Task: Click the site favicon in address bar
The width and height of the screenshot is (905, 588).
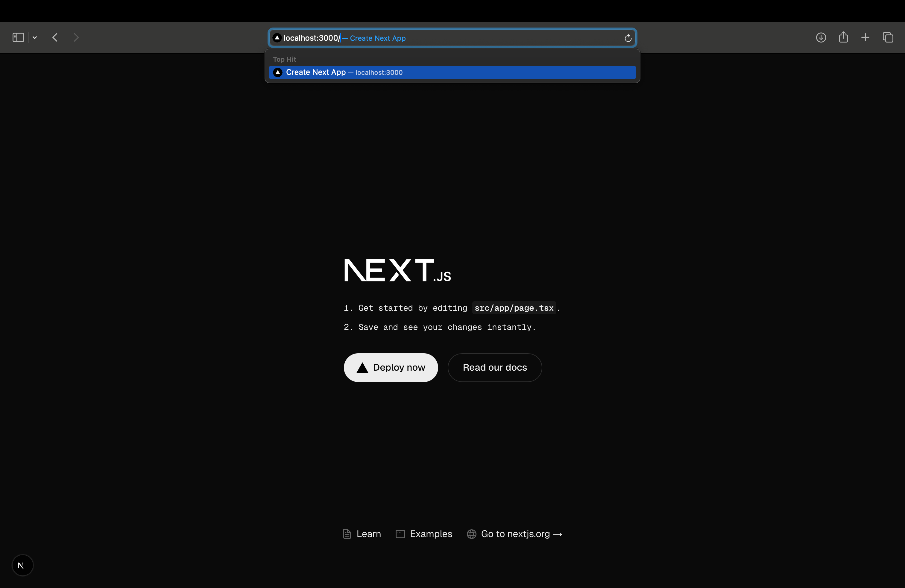Action: [277, 38]
